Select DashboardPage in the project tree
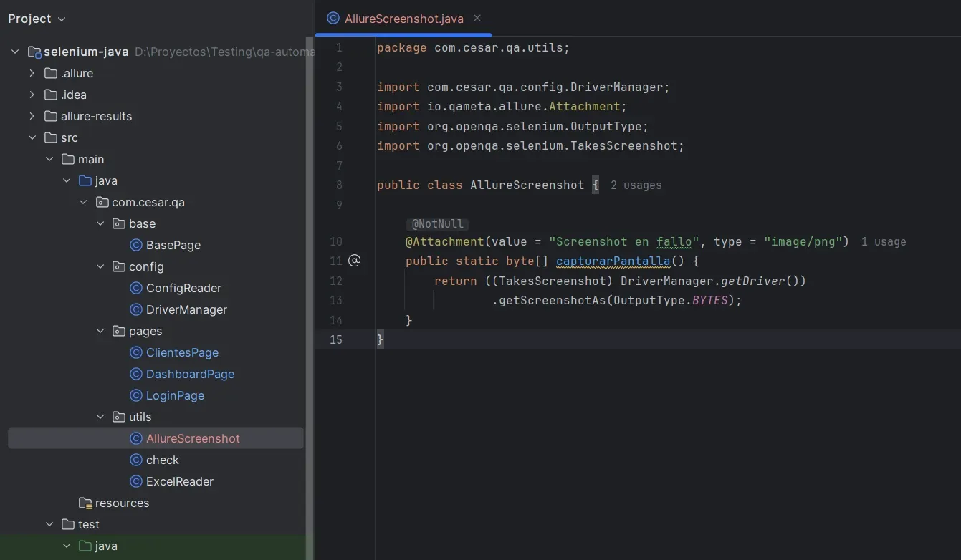Image resolution: width=961 pixels, height=560 pixels. [x=190, y=374]
